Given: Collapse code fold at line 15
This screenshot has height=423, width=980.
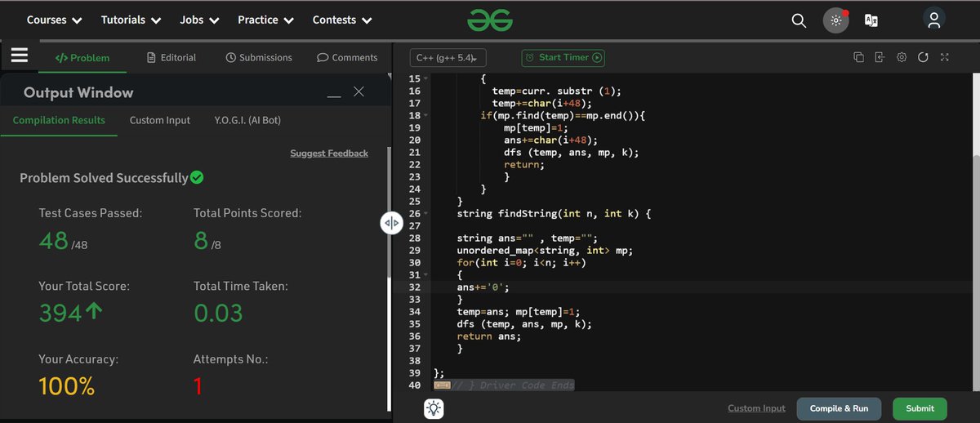Looking at the screenshot, I should 427,79.
